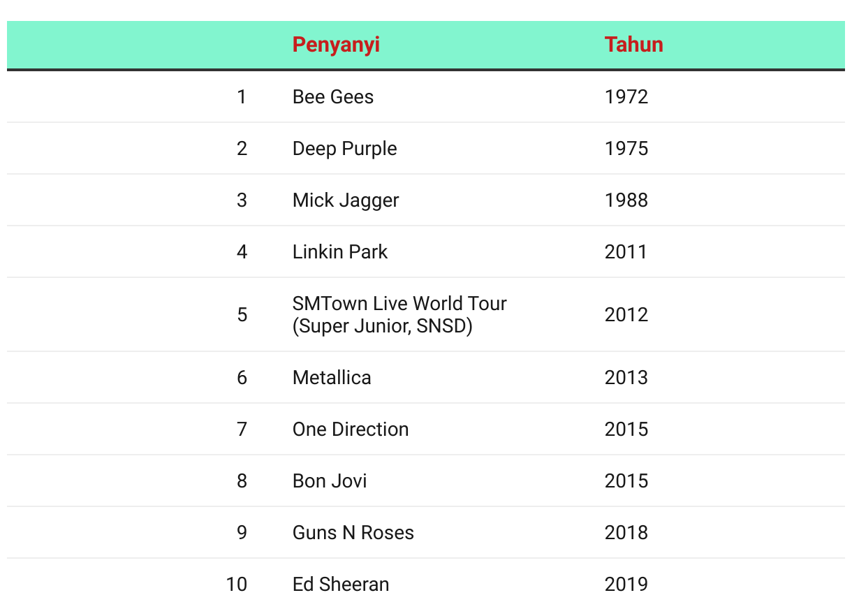852x616 pixels.
Task: Click the year 2019 cell
Action: [x=626, y=584]
